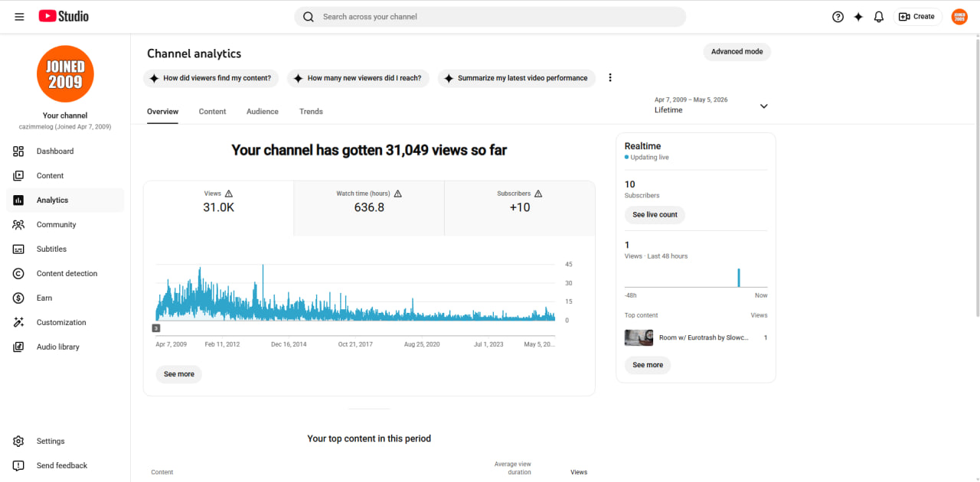Open the Ask Studio sparkle icon
Viewport: 980px width, 482px height.
tap(858, 17)
